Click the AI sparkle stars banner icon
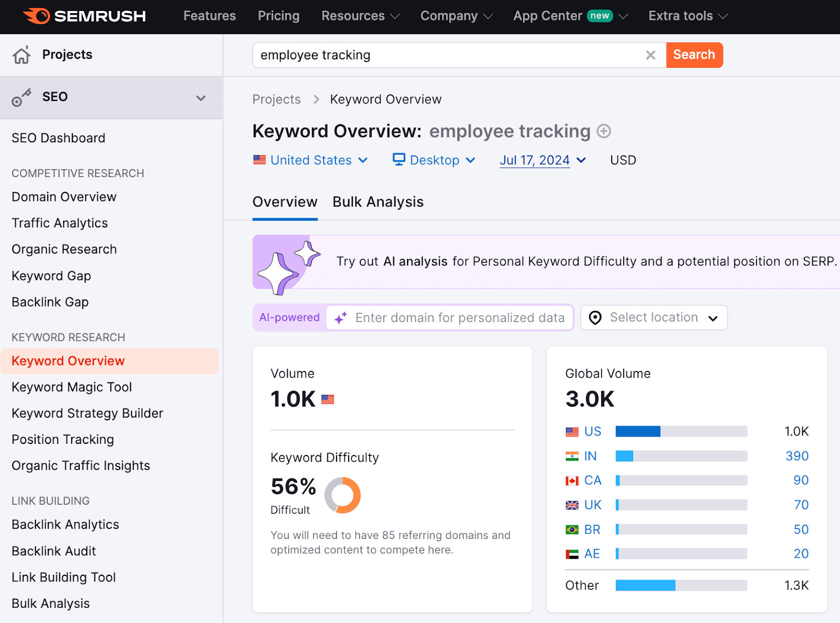 point(287,262)
